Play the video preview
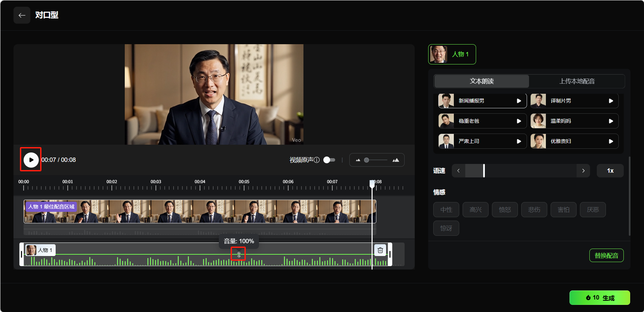644x312 pixels. (x=31, y=160)
